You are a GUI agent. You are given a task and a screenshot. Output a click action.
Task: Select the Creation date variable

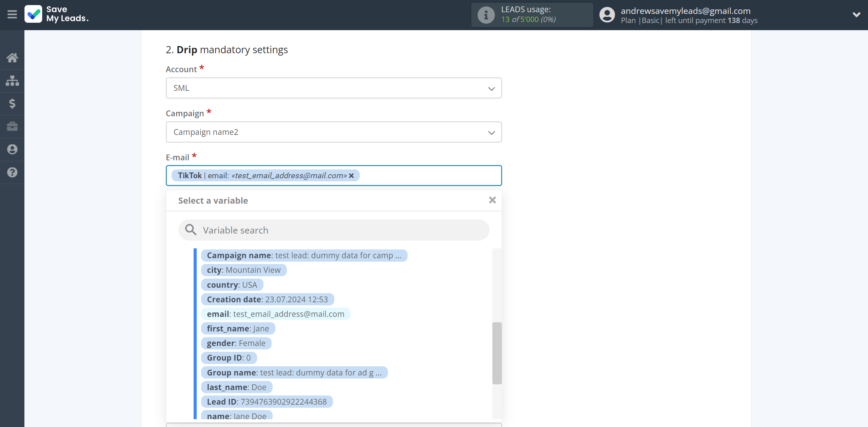[268, 300]
